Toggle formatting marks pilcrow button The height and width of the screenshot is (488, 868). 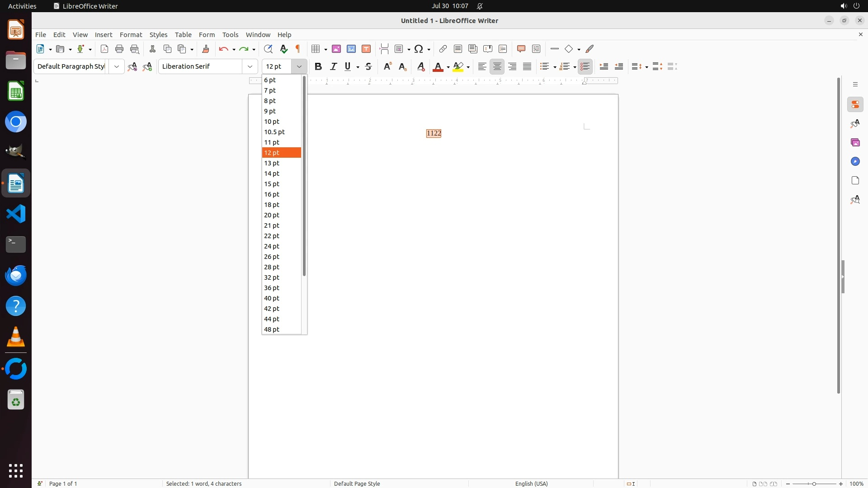[x=298, y=49]
